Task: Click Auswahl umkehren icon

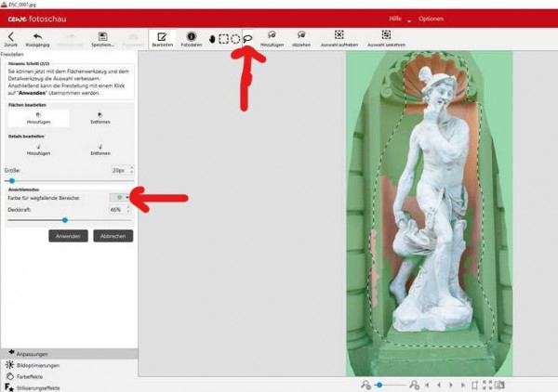Action: (x=386, y=34)
